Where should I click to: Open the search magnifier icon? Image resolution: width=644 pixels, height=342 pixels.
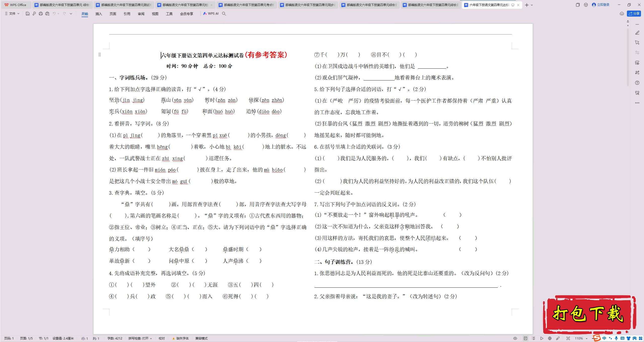point(224,14)
